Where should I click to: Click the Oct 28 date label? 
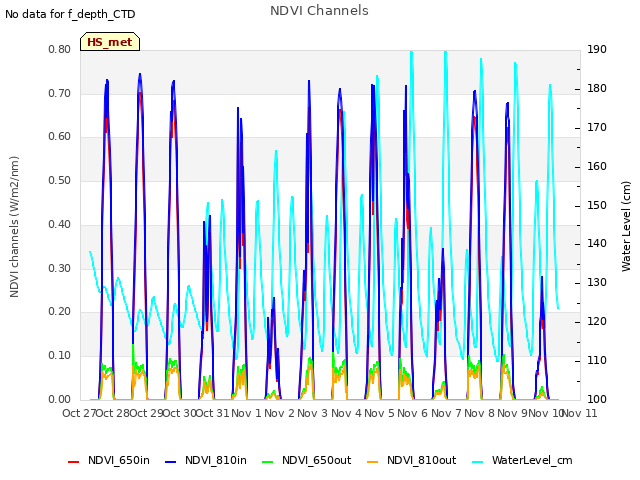(x=113, y=413)
